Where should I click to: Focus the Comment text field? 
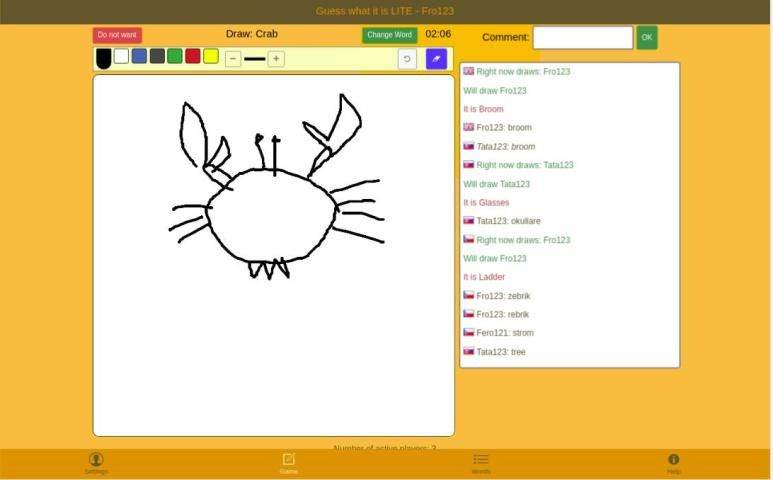click(583, 37)
